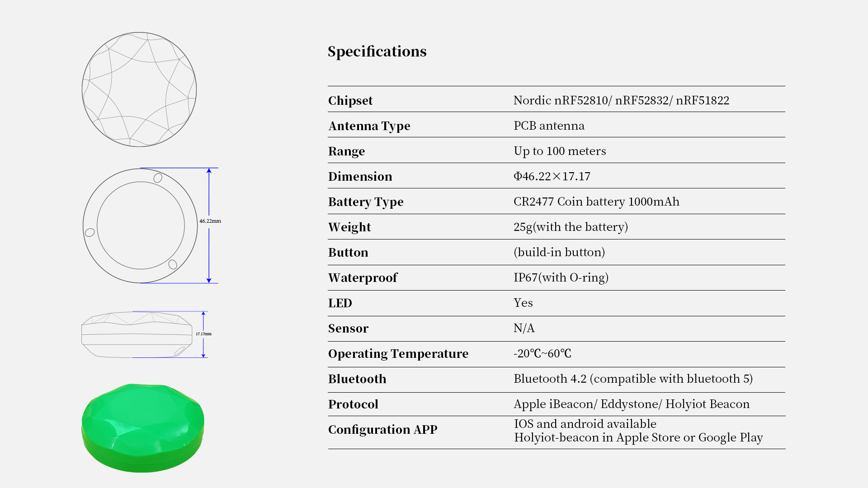868x488 pixels.
Task: Click the Holyiot-beacon app store text
Action: point(638,437)
